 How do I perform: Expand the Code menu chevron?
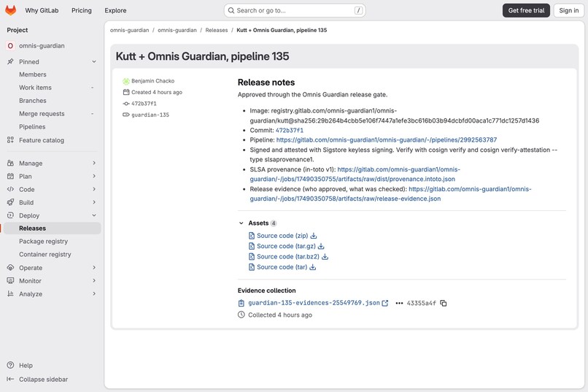pos(94,189)
